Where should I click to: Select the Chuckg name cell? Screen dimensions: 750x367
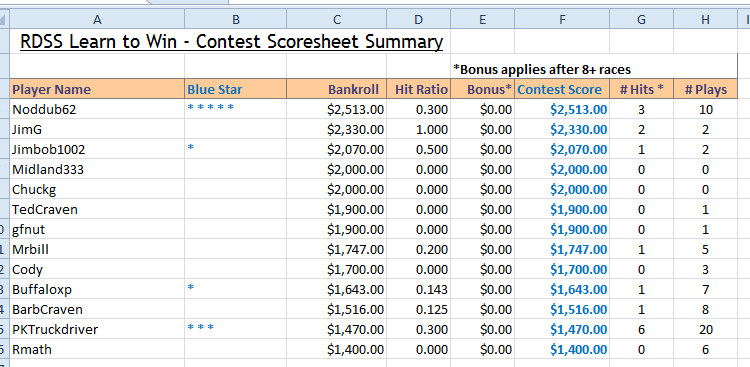(97, 189)
